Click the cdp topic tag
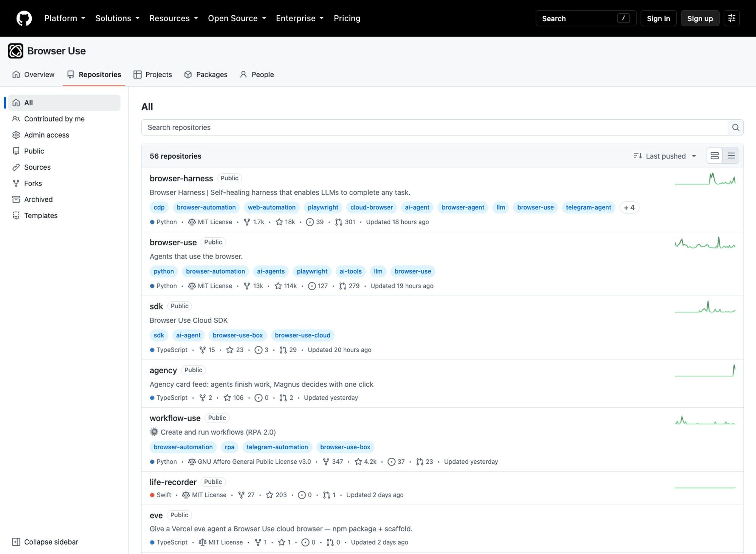This screenshot has height=554, width=756. coord(159,207)
